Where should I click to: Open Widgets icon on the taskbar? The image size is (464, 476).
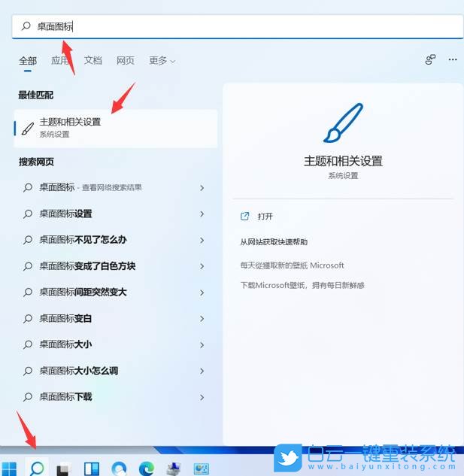point(92,468)
